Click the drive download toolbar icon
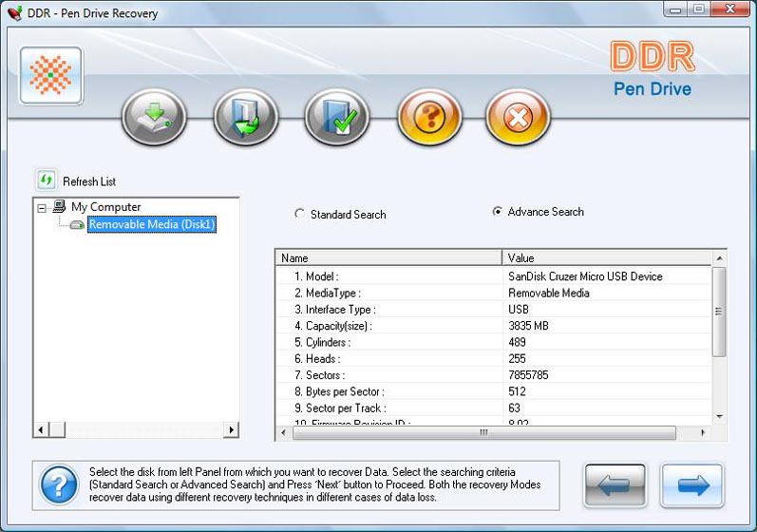 pos(154,117)
